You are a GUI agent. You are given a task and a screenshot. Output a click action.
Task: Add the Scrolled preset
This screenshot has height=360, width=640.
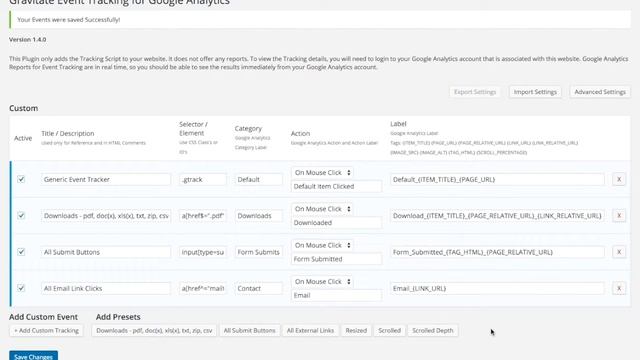389,331
